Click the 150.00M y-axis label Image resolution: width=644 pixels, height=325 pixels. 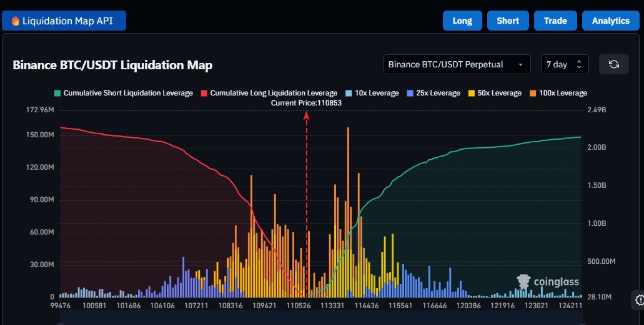coord(40,135)
